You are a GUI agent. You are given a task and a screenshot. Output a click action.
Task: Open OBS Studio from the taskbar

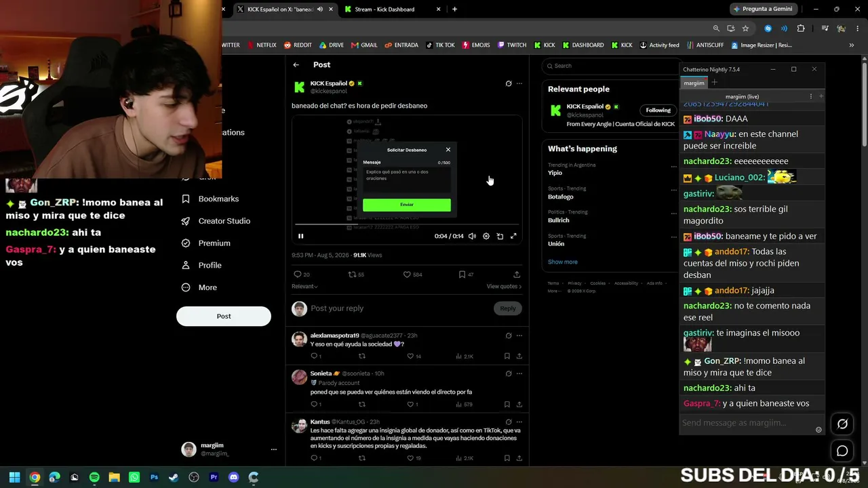pyautogui.click(x=194, y=477)
